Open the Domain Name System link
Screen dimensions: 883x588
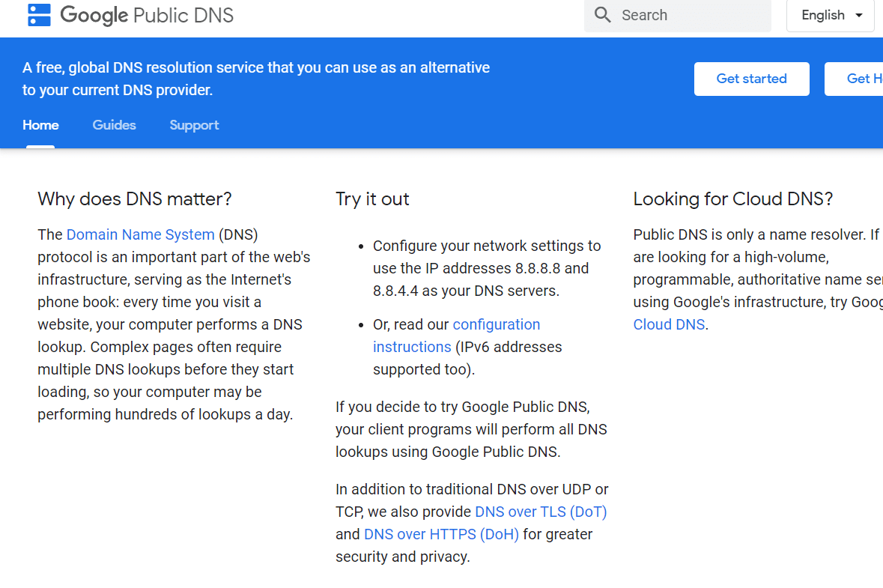140,234
